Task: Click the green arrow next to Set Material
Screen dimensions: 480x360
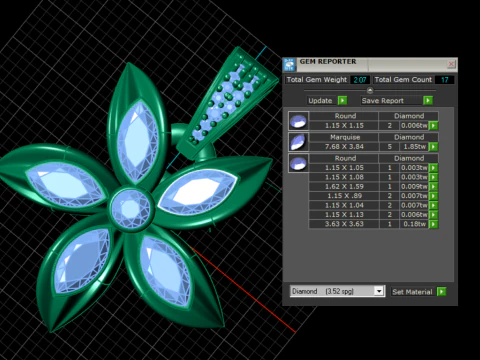Action: (x=441, y=292)
